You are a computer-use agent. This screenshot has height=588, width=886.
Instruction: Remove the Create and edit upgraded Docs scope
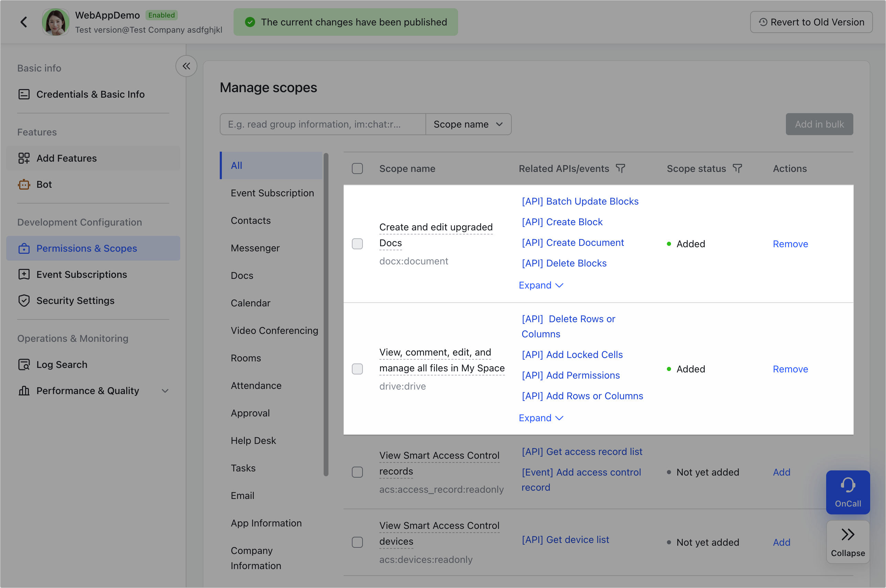coord(790,244)
